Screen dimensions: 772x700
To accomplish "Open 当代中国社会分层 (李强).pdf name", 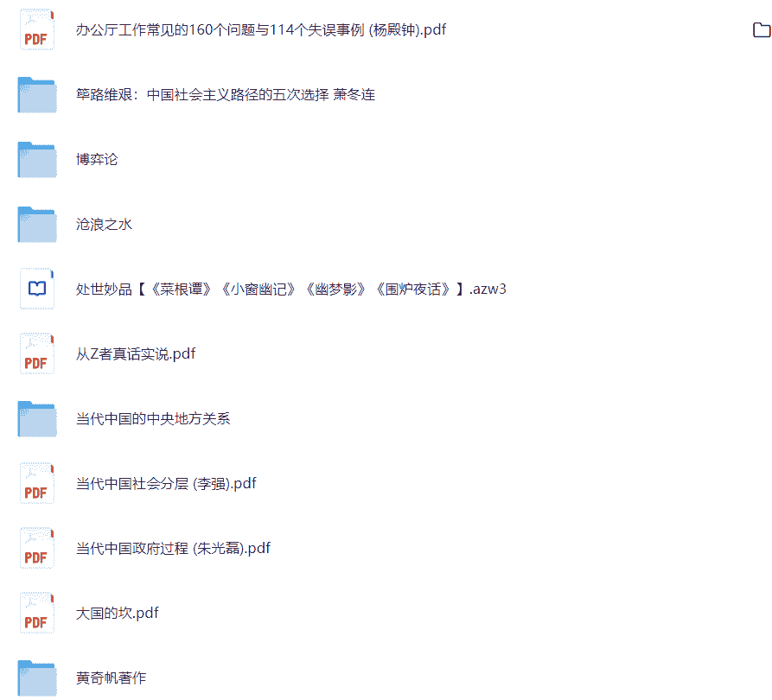I will 166,483.
